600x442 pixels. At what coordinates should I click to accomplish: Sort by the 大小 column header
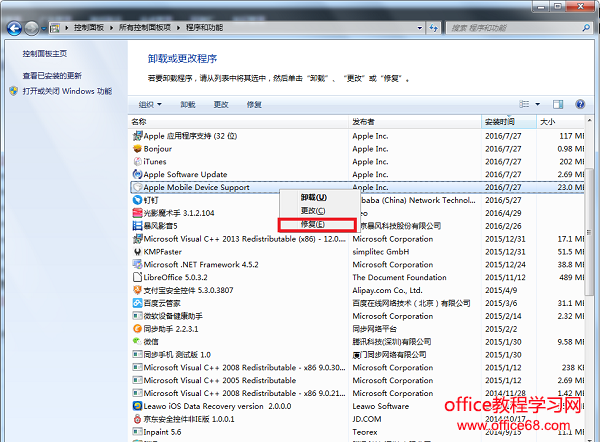[x=561, y=122]
